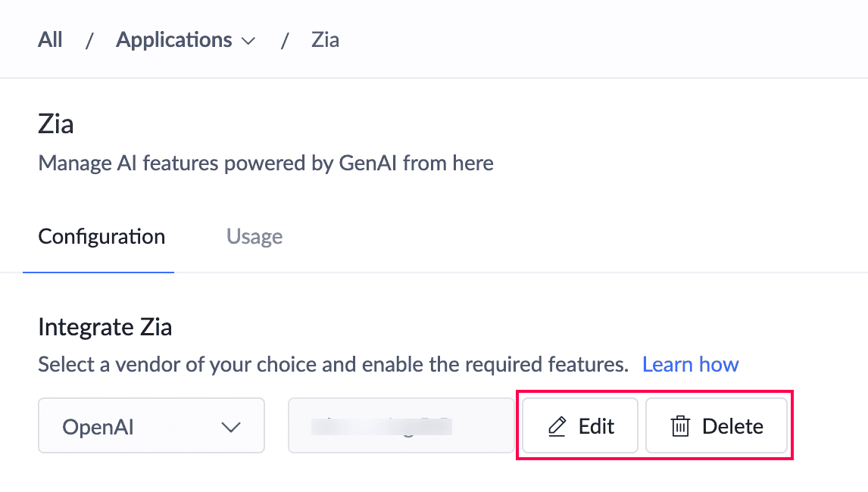This screenshot has height=492, width=868.
Task: Go to the All breadcrumb
Action: (x=50, y=40)
